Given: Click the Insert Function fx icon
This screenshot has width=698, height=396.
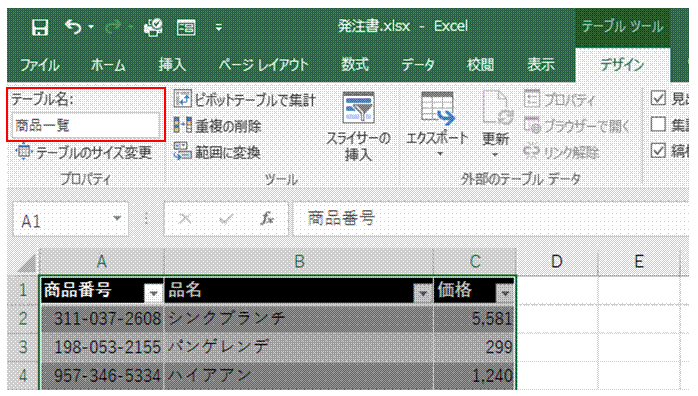Looking at the screenshot, I should click(x=267, y=219).
